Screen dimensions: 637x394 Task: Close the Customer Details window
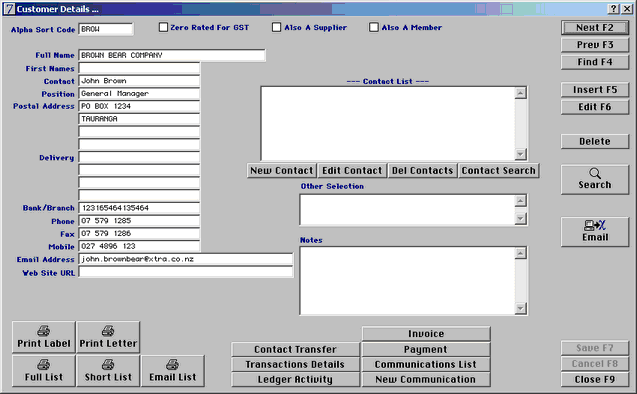coord(627,9)
